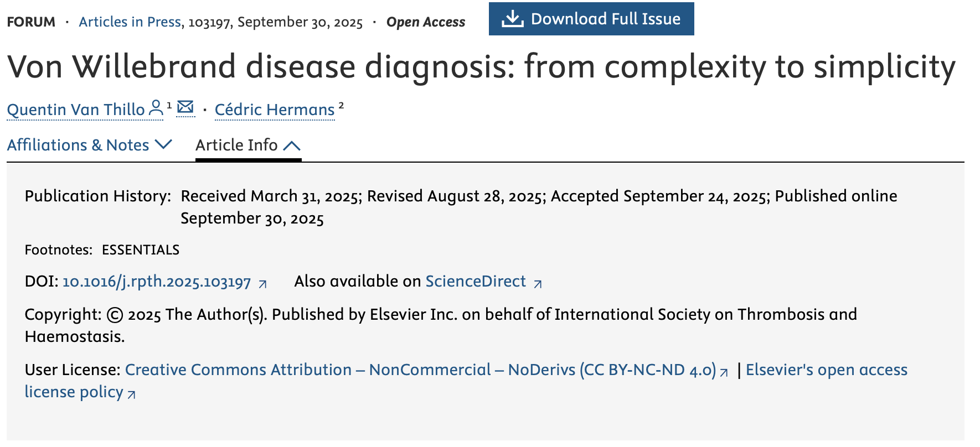The width and height of the screenshot is (980, 447).
Task: Click the envelope email icon
Action: [x=185, y=107]
